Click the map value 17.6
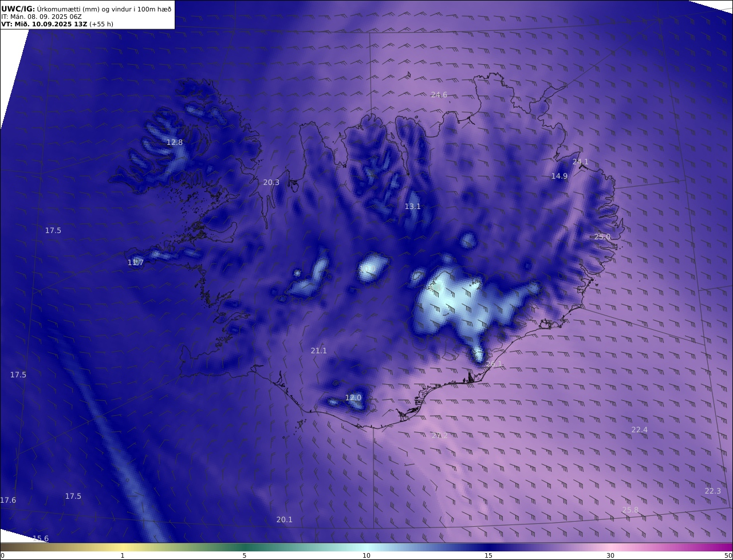 pos(8,500)
